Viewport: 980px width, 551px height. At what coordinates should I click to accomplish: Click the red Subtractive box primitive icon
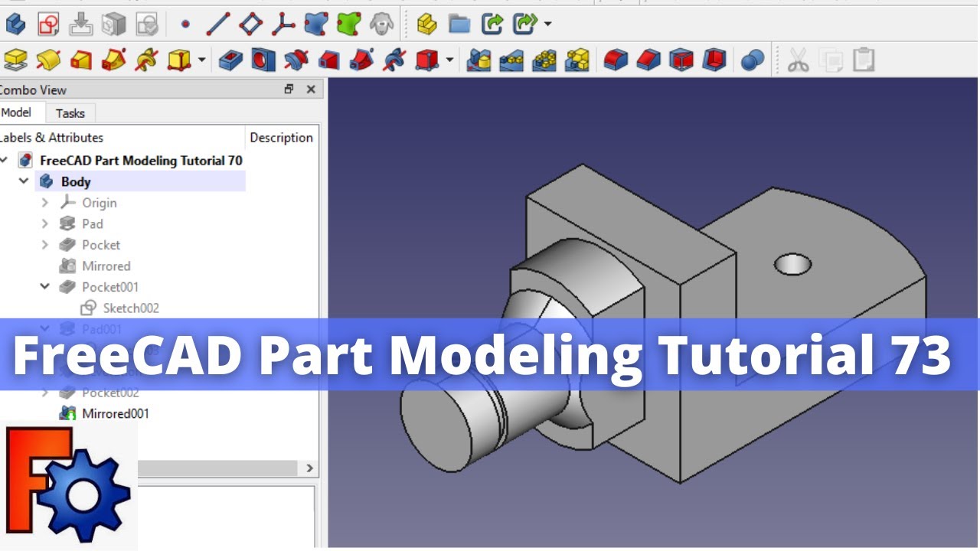tap(426, 60)
